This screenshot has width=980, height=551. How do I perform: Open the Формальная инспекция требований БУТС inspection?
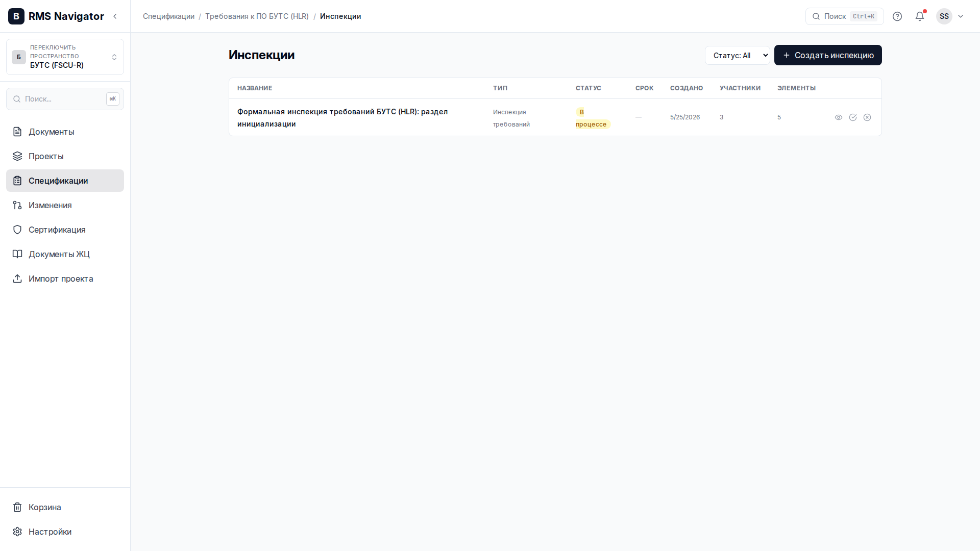[342, 117]
